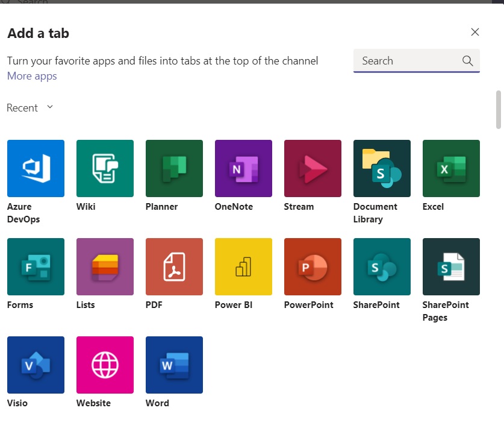Pick the Document Library app
The height and width of the screenshot is (437, 504).
click(x=382, y=168)
